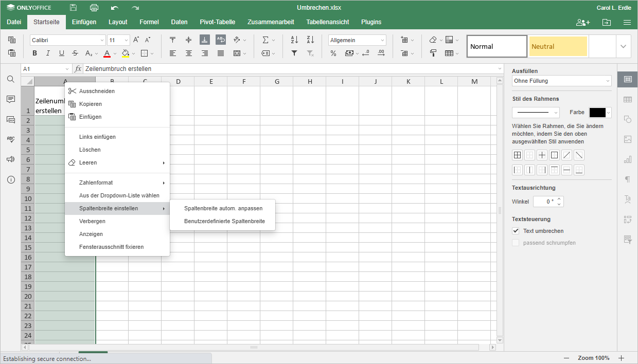The height and width of the screenshot is (364, 638).
Task: Click the Undo arrow icon
Action: pos(115,8)
